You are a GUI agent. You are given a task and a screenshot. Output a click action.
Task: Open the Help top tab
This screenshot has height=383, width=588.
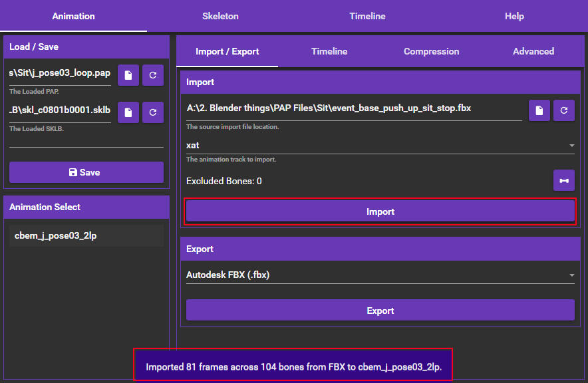click(514, 16)
